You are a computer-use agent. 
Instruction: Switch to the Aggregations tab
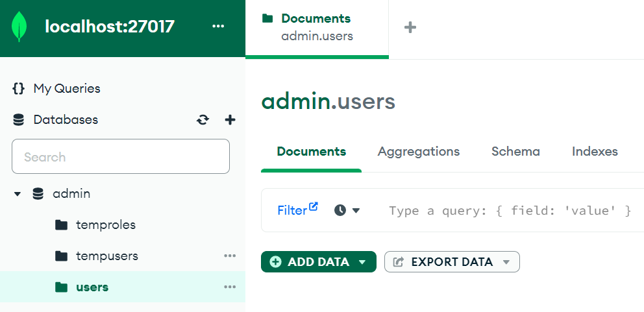pyautogui.click(x=419, y=152)
